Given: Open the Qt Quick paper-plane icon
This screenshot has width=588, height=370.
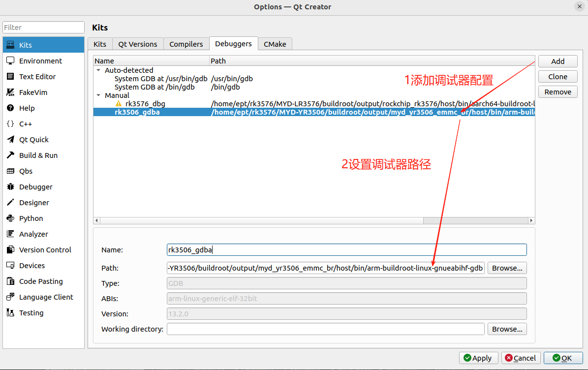Looking at the screenshot, I should [10, 139].
